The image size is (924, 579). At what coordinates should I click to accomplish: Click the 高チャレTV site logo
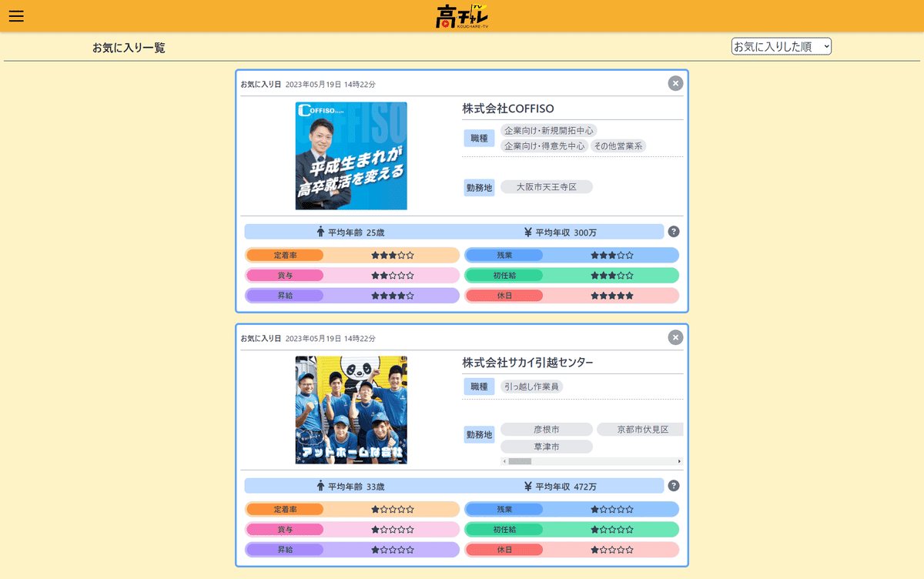point(462,15)
